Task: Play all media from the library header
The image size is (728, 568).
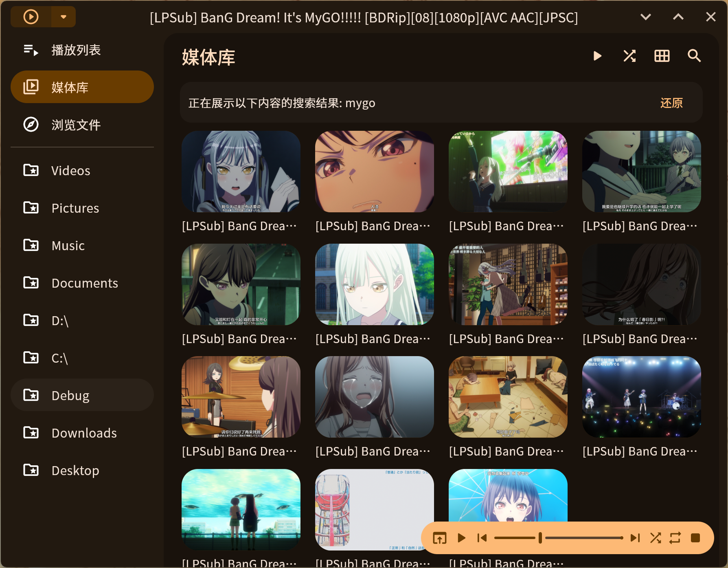Action: (x=597, y=56)
